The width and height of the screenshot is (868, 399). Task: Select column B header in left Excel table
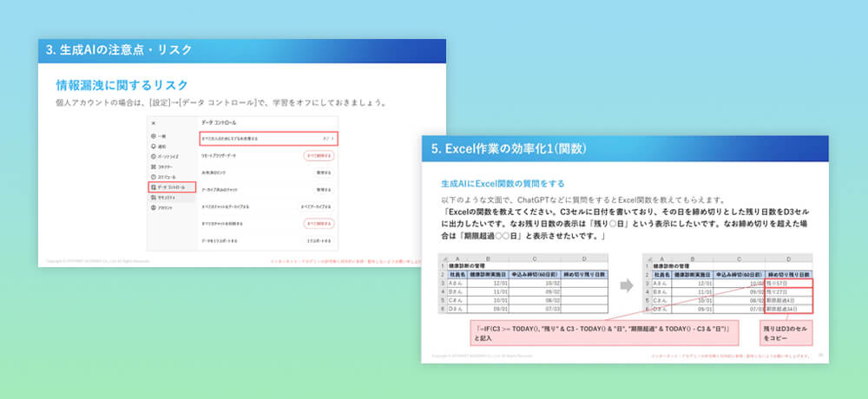[488, 258]
